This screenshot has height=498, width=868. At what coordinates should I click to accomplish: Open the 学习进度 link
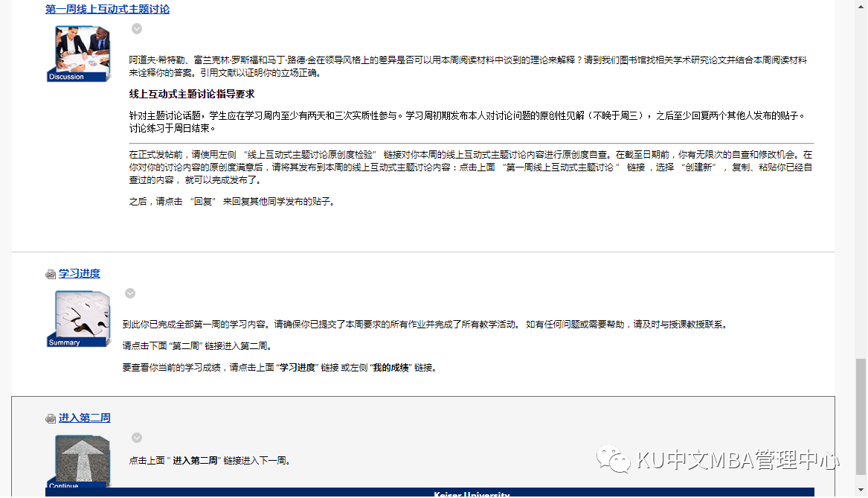coord(79,273)
